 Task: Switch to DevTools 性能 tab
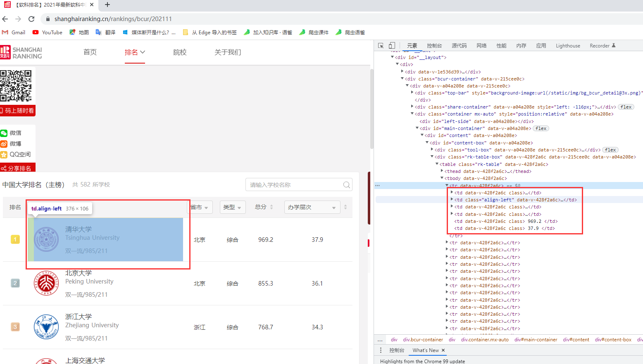pyautogui.click(x=501, y=46)
